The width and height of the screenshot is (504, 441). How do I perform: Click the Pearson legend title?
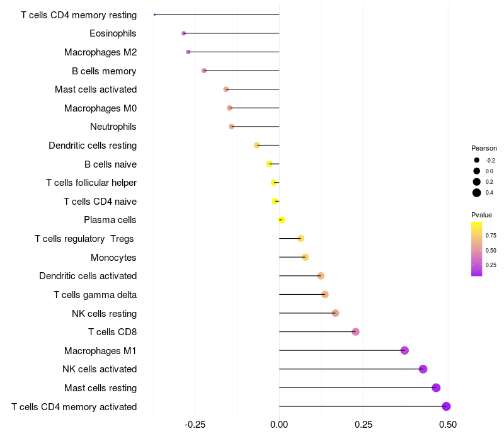click(484, 148)
